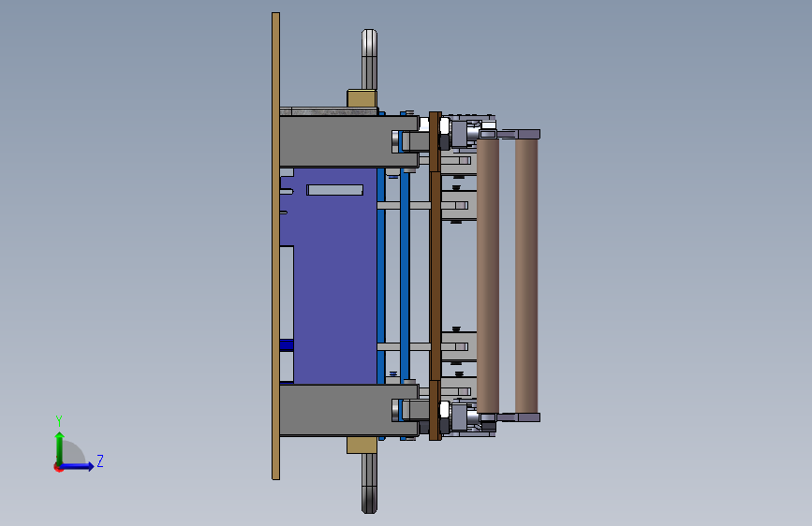Click the blue Z axis of the view triad
812x526 pixels.
78,466
